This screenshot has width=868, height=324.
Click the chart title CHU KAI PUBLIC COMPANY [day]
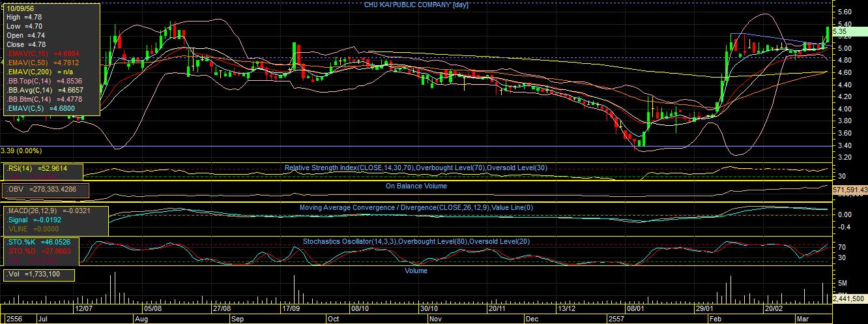[416, 5]
